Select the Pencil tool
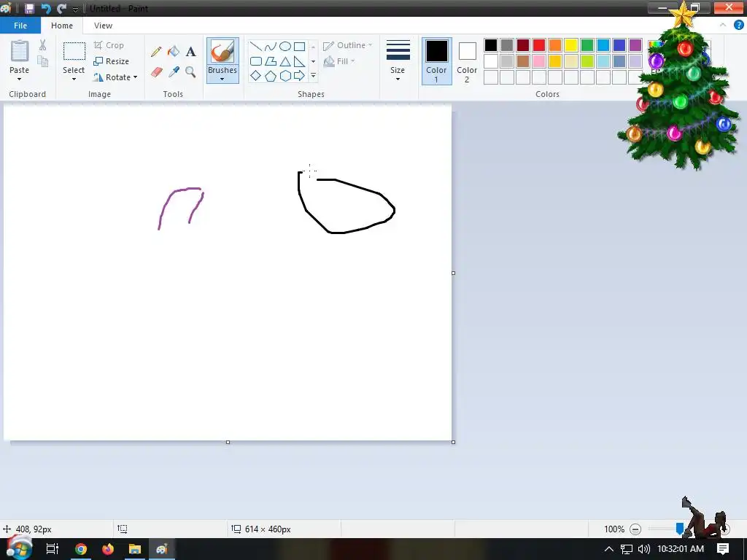 click(156, 52)
